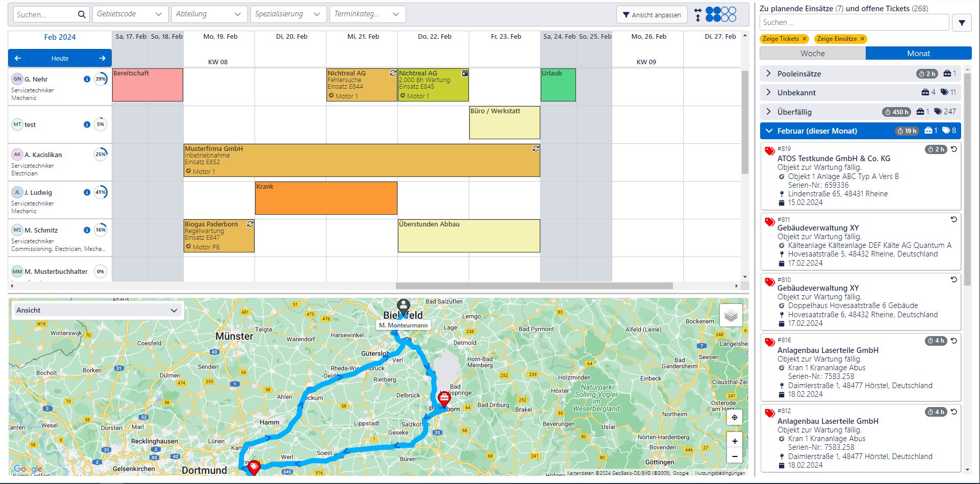
Task: Go to previous period with left arrow
Action: 17,58
